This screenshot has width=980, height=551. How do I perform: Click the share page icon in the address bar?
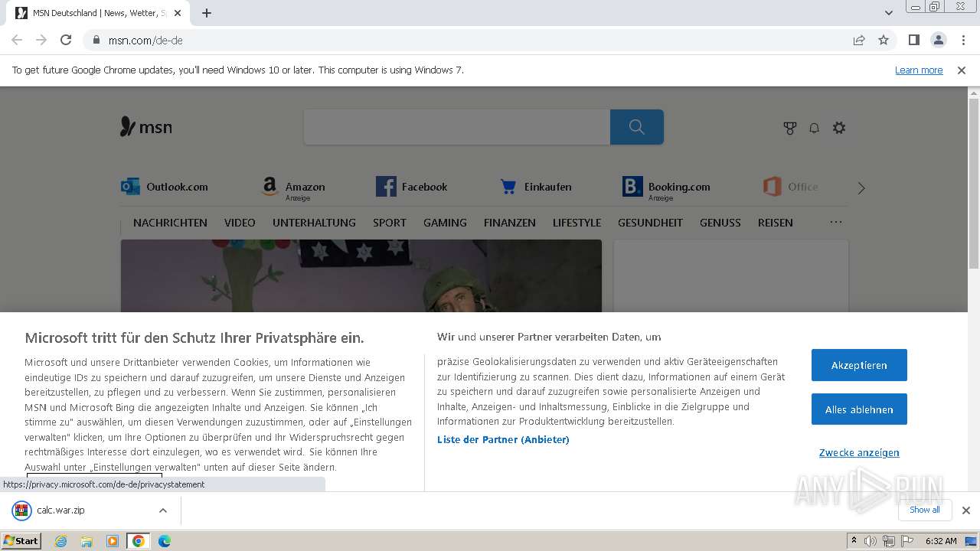[x=859, y=40]
